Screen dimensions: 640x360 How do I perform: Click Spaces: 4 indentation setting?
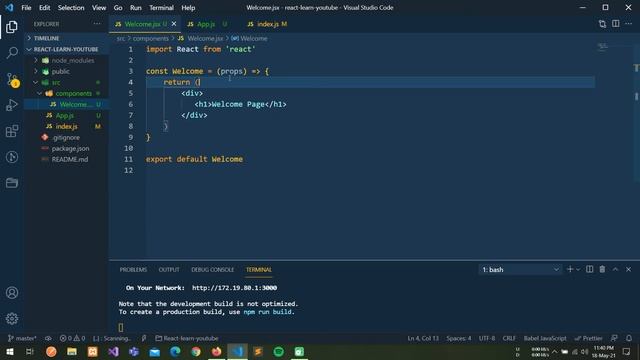[458, 338]
